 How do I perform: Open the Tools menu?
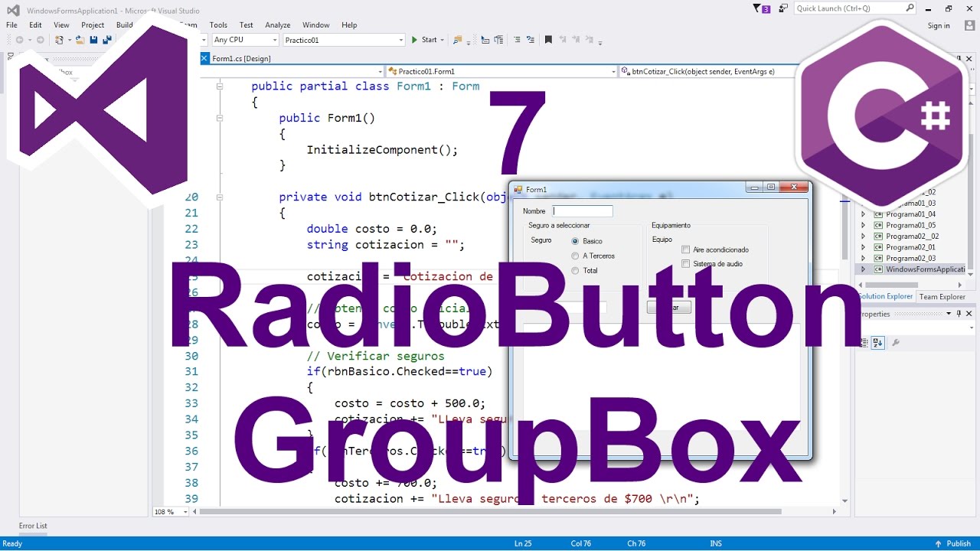pos(218,25)
